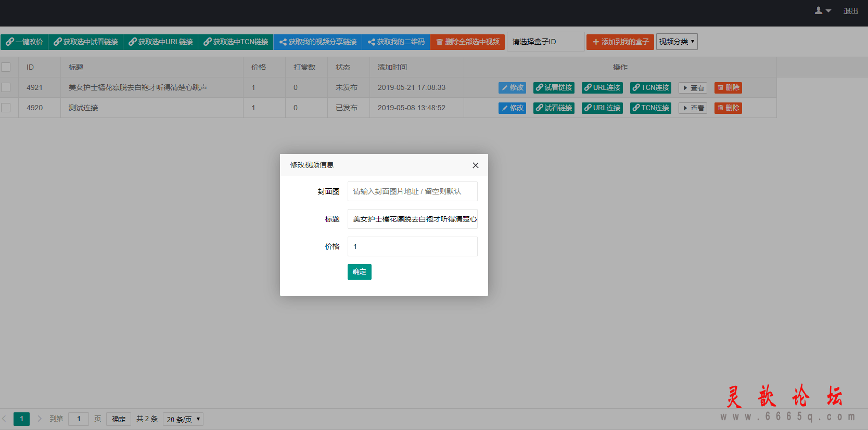868x430 pixels.
Task: Close the 修改视频信息 dialog
Action: (475, 165)
